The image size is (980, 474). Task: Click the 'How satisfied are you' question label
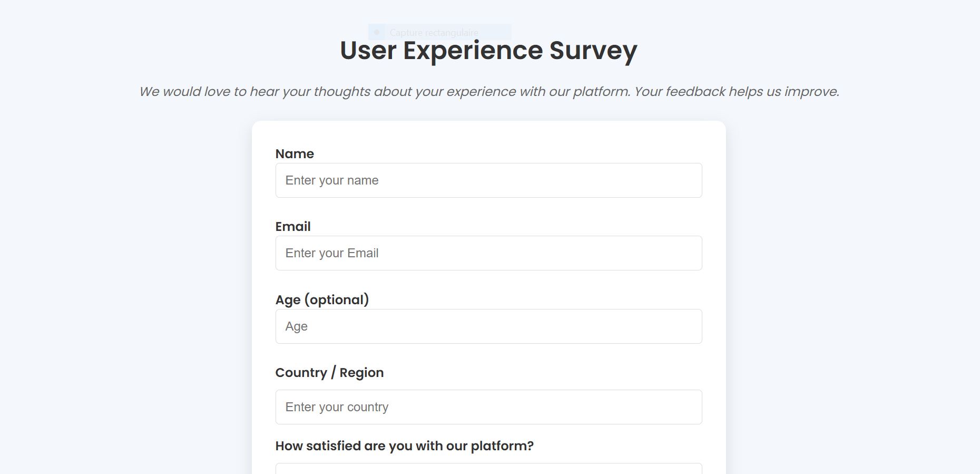point(405,446)
